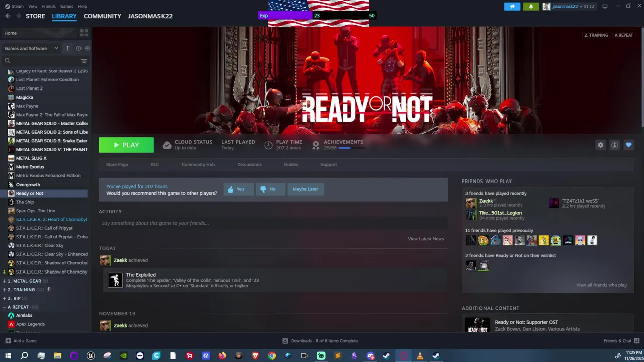The height and width of the screenshot is (362, 644).
Task: Click the forward navigation arrow
Action: coord(18,16)
